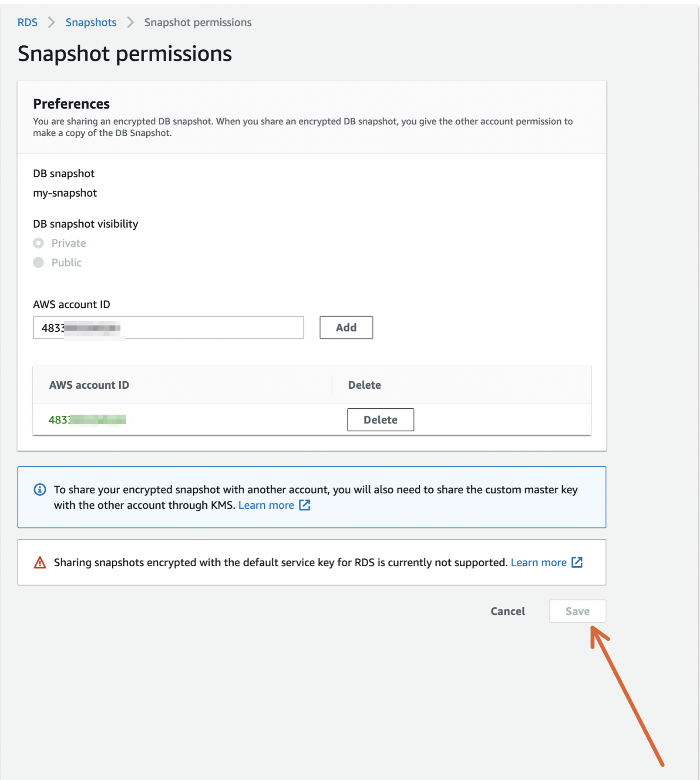Image resolution: width=700 pixels, height=780 pixels.
Task: Select the Private visibility radio button
Action: pos(38,243)
